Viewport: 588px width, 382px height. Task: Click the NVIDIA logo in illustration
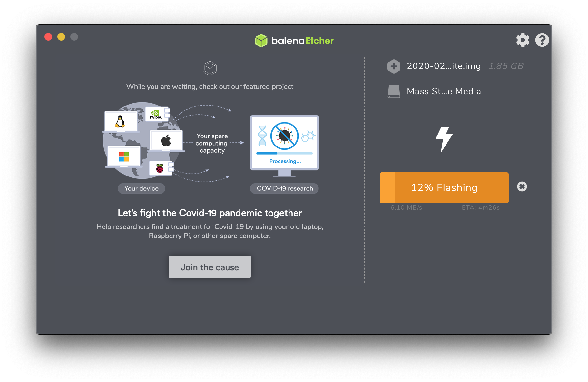click(x=155, y=114)
